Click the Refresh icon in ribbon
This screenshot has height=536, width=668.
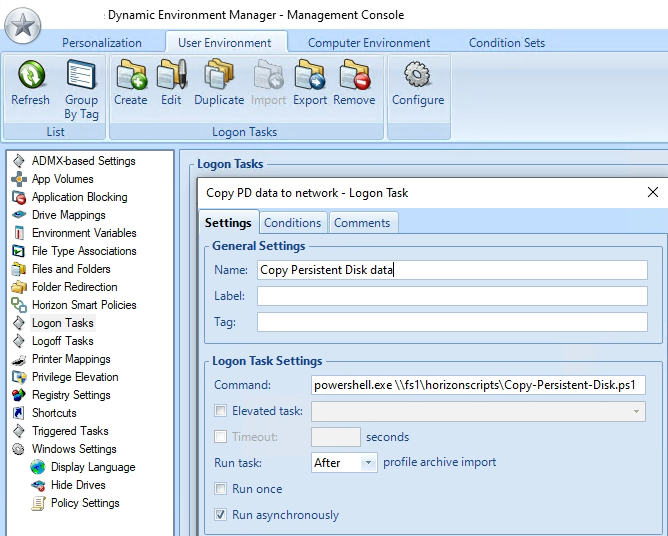[x=31, y=75]
